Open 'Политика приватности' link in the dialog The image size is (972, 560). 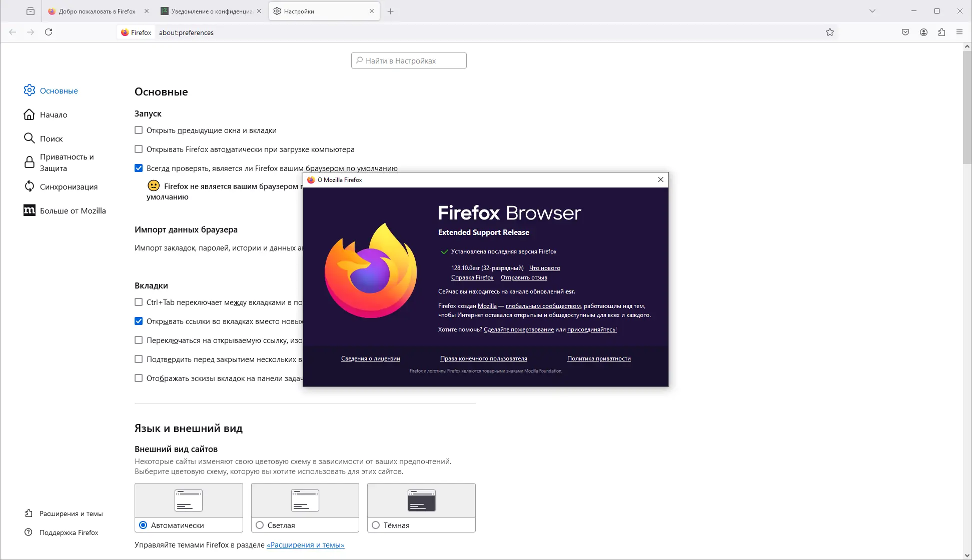pos(598,358)
